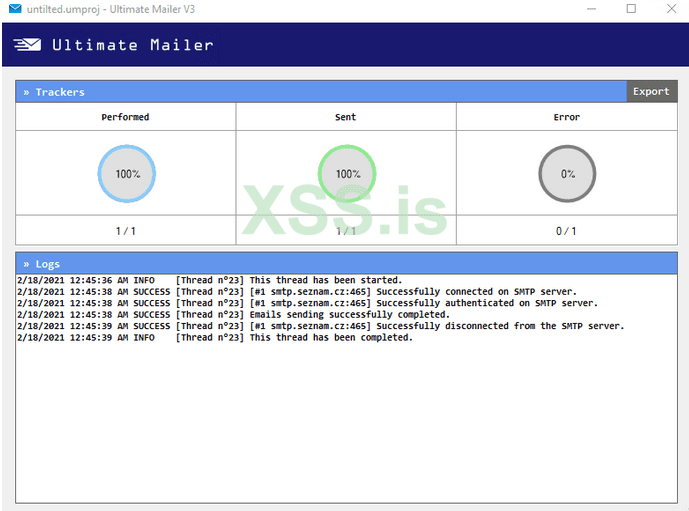This screenshot has height=511, width=689.
Task: Select log line 'This thread has been started.'
Action: pos(210,280)
